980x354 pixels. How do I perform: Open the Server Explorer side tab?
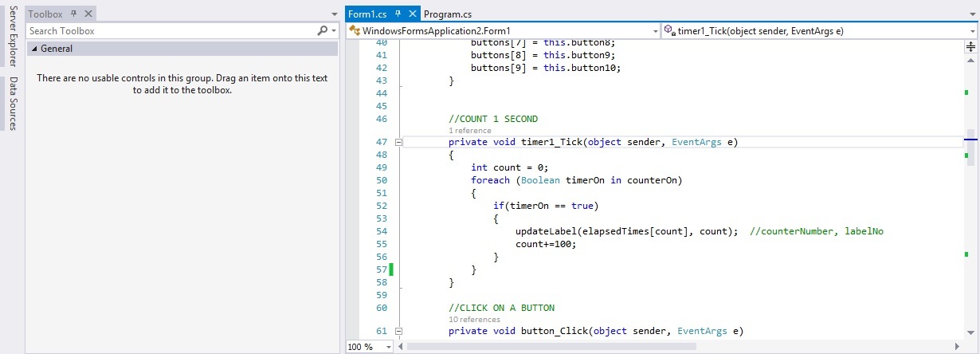(13, 34)
